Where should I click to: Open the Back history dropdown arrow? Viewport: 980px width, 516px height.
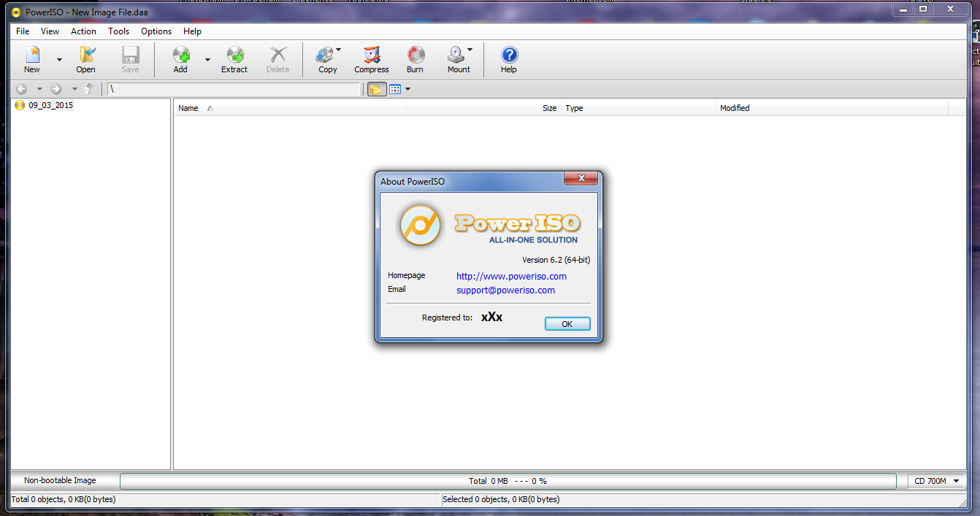pyautogui.click(x=39, y=89)
